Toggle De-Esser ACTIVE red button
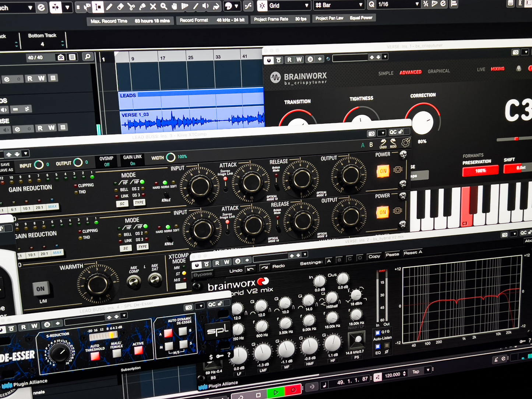Viewport: 532px width, 399px height. pyautogui.click(x=138, y=350)
